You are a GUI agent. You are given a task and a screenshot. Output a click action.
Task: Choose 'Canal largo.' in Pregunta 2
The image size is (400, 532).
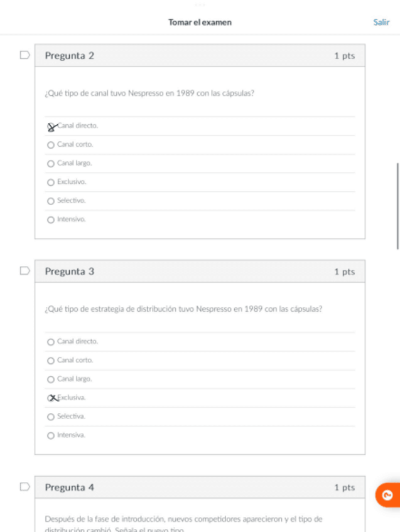[x=51, y=164]
